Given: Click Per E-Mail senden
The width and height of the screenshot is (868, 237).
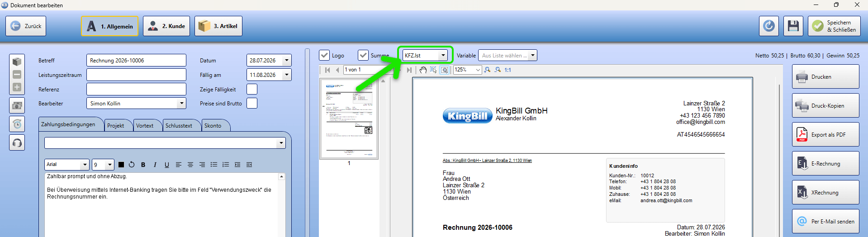Looking at the screenshot, I should pos(825,221).
